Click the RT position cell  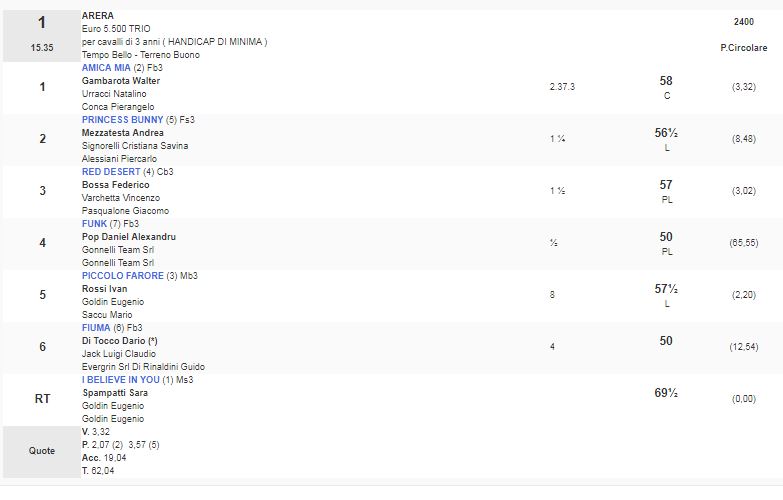click(x=42, y=399)
